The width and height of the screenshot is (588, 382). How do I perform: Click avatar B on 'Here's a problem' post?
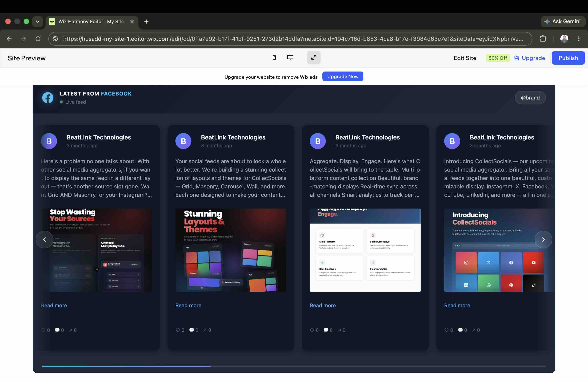tap(49, 141)
